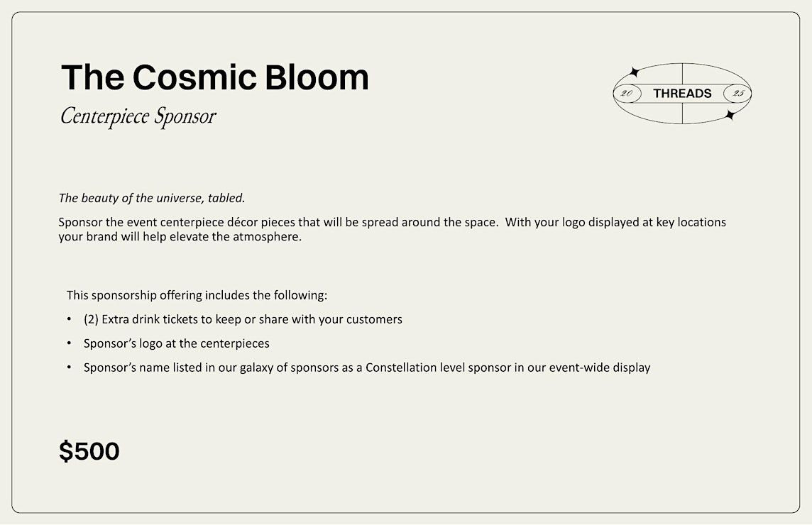Click the Constellation level sponsor bullet line
812x525 pixels.
(x=367, y=367)
